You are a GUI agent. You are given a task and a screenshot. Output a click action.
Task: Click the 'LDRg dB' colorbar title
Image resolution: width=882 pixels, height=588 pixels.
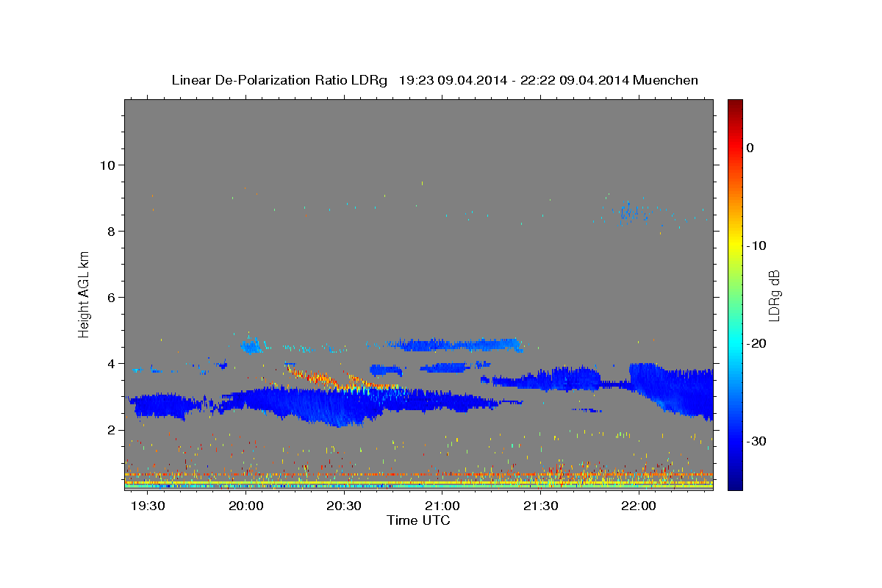pyautogui.click(x=774, y=294)
